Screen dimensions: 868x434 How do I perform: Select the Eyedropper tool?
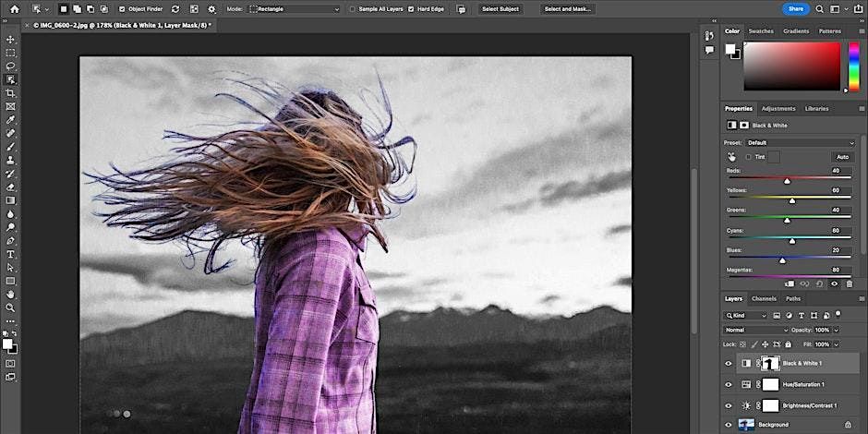coord(11,120)
